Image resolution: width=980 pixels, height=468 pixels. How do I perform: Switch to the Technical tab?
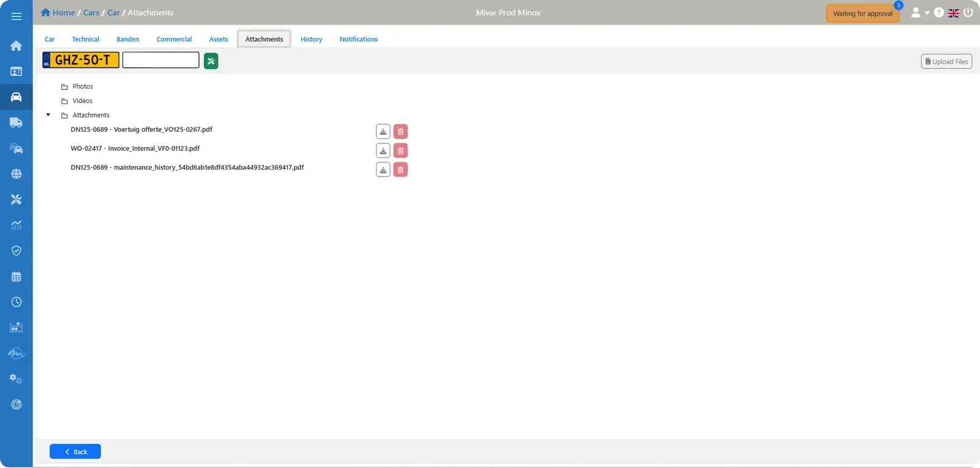pyautogui.click(x=85, y=39)
